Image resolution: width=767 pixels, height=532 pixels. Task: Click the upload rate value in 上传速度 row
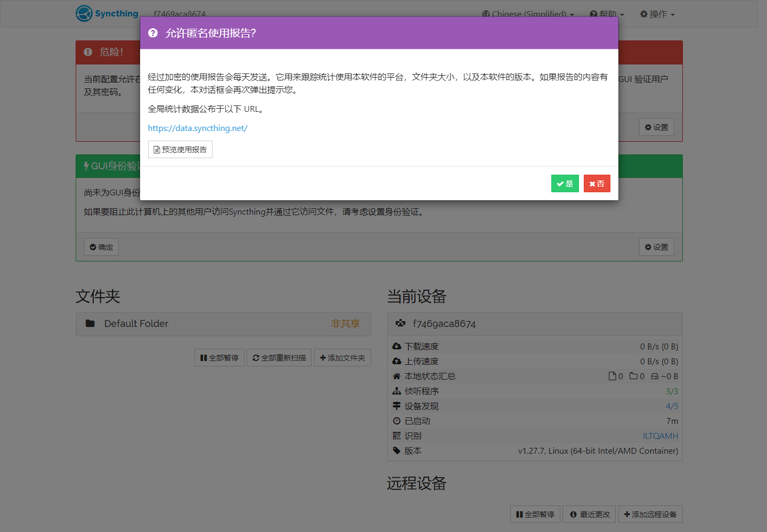tap(659, 361)
